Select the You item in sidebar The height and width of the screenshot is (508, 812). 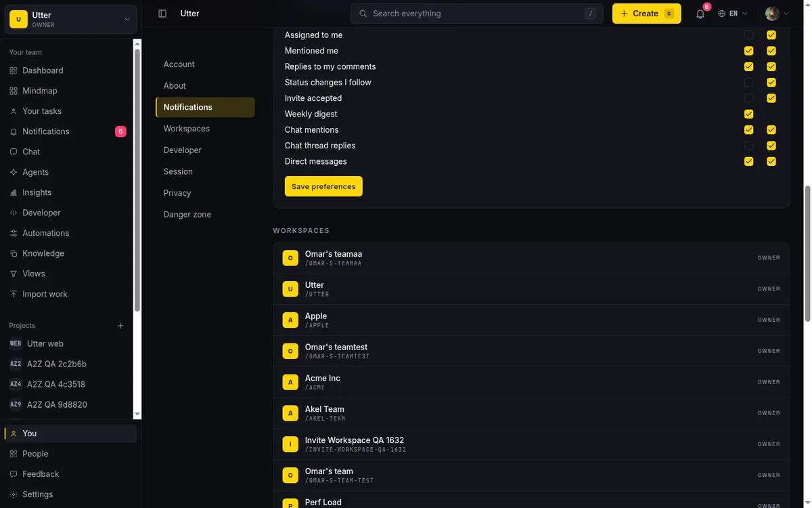(70, 433)
